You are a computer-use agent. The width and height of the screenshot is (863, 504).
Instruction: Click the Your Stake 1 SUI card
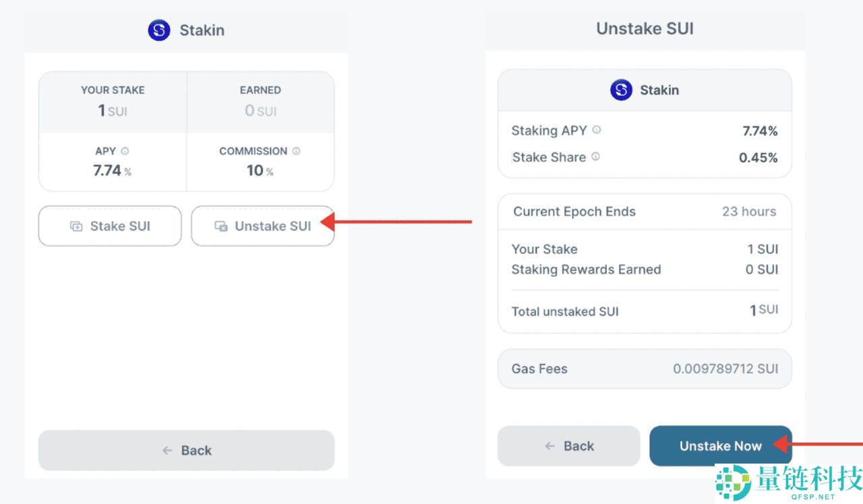pyautogui.click(x=113, y=102)
